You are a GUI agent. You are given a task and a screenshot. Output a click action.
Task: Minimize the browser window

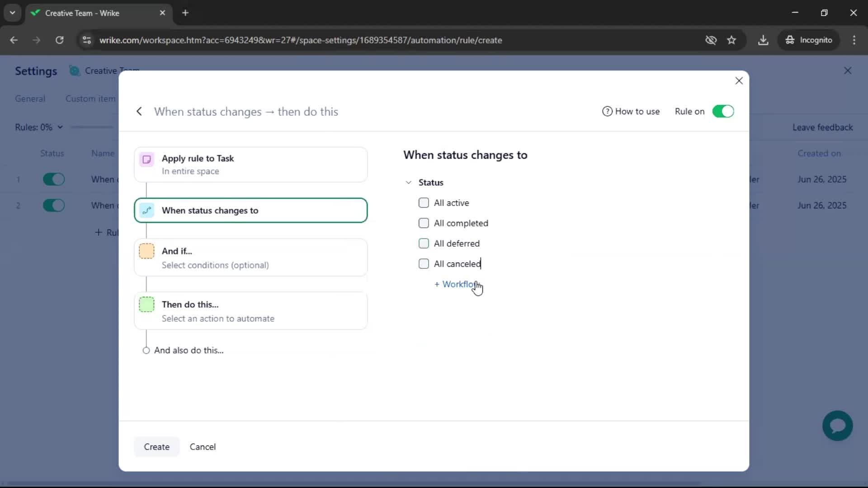(x=795, y=13)
